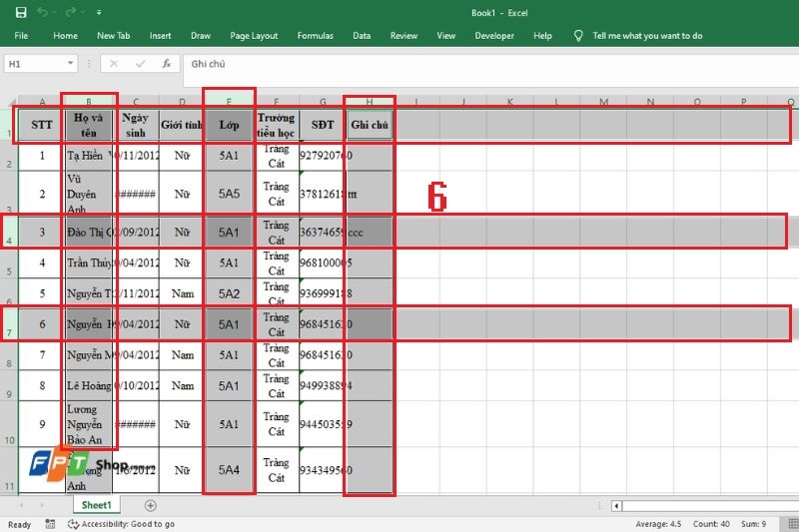This screenshot has width=799, height=532.
Task: Open the File menu
Action: point(21,36)
